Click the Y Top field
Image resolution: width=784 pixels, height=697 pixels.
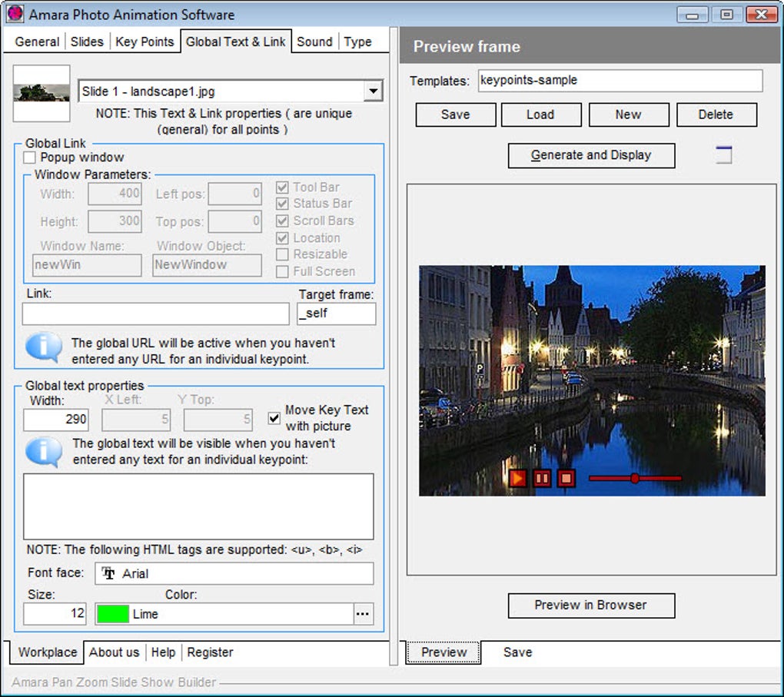218,420
